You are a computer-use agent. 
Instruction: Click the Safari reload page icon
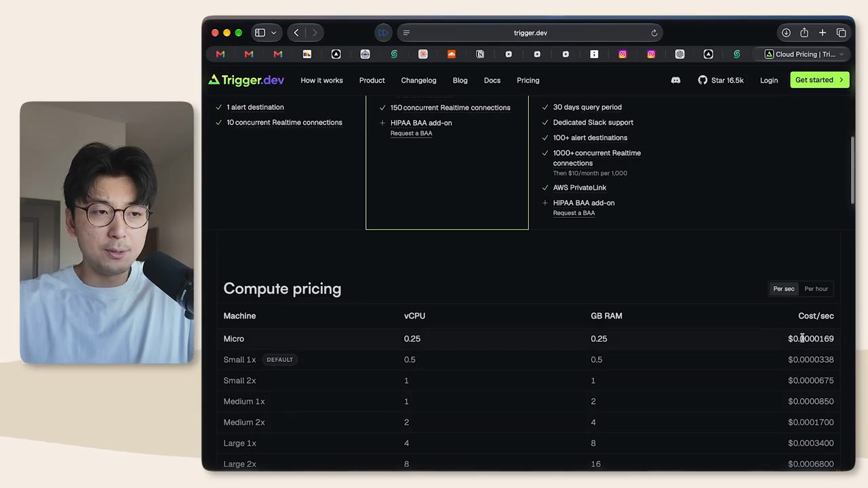pyautogui.click(x=654, y=33)
